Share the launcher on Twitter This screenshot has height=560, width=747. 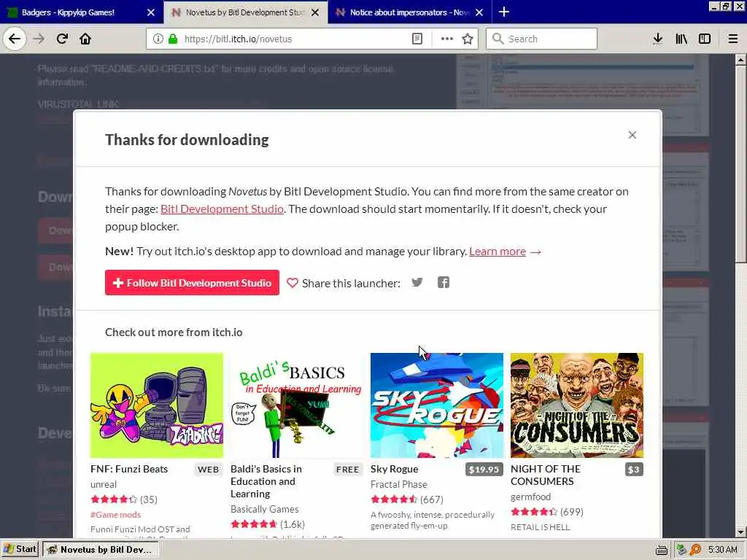pos(417,282)
